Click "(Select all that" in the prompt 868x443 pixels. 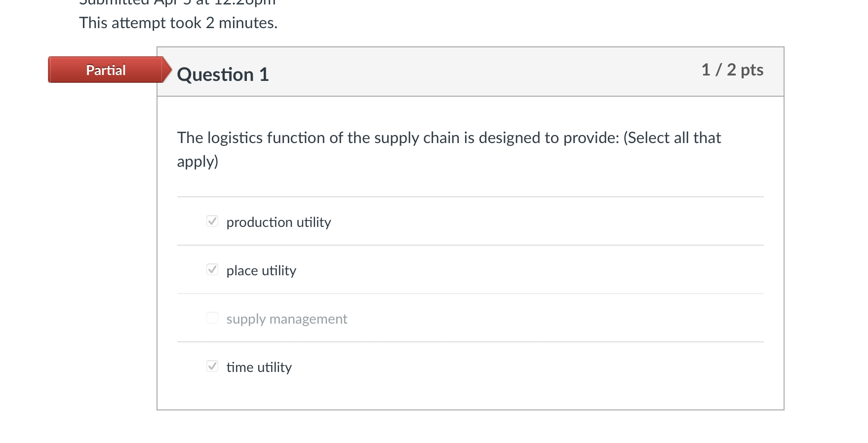click(x=671, y=138)
